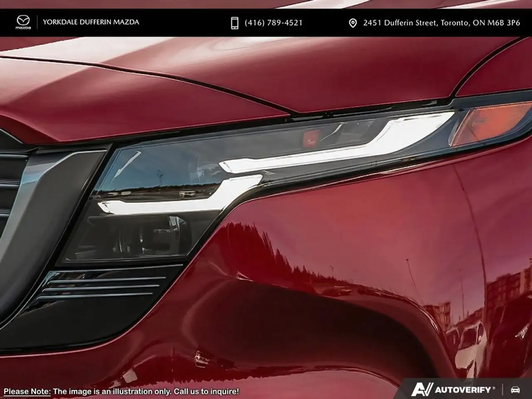The width and height of the screenshot is (532, 399).
Task: Click the Call us to inquire text
Action: 206,391
